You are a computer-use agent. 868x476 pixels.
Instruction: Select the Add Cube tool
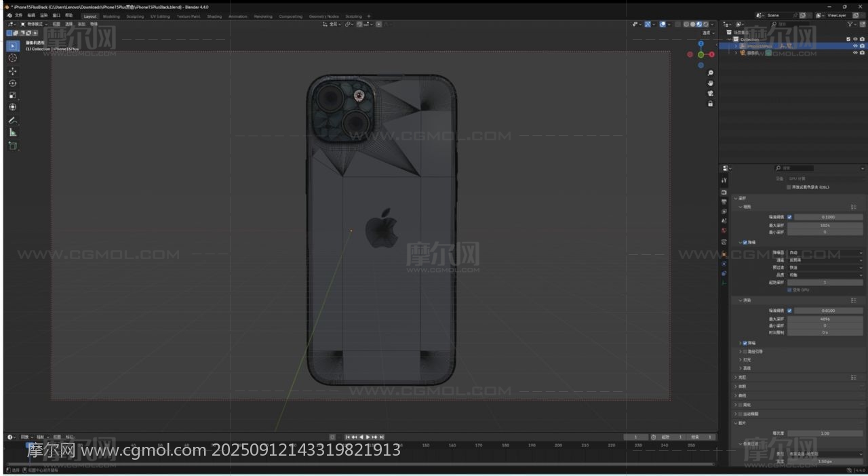pos(12,146)
